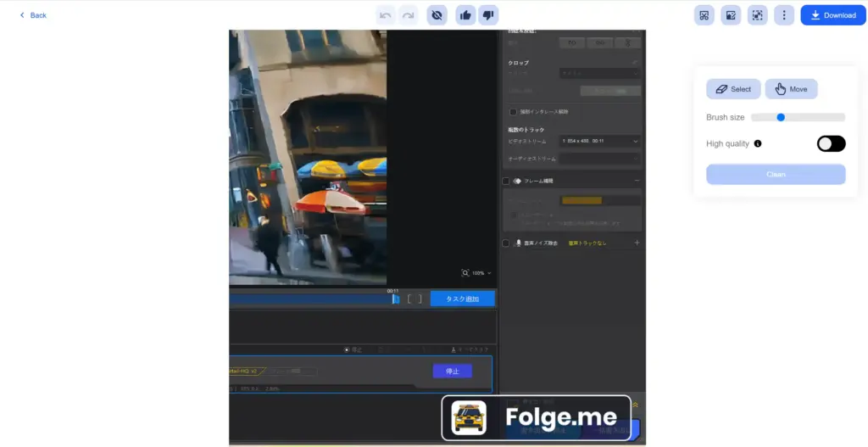The image size is (868, 447).
Task: Open the ビデオストリーム dropdown in image
Action: (x=599, y=141)
